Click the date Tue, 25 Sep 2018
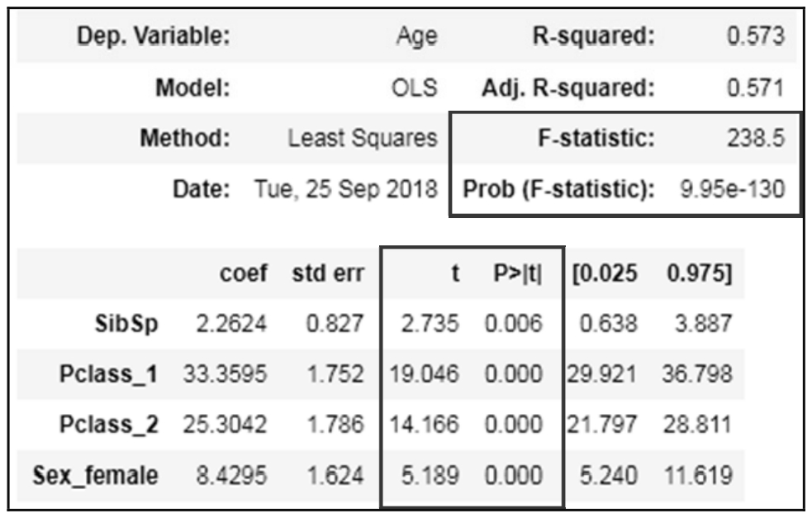The width and height of the screenshot is (812, 518). tap(344, 189)
